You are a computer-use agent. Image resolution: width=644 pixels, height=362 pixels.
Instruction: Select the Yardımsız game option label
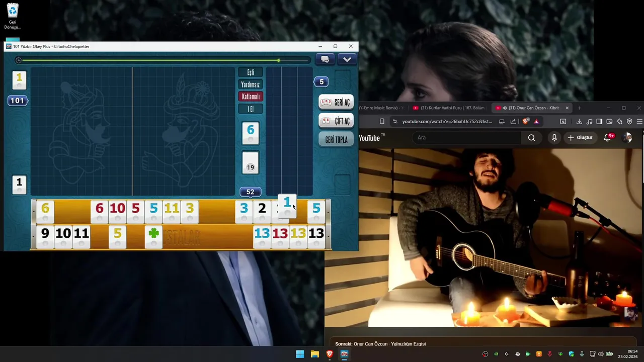click(251, 84)
